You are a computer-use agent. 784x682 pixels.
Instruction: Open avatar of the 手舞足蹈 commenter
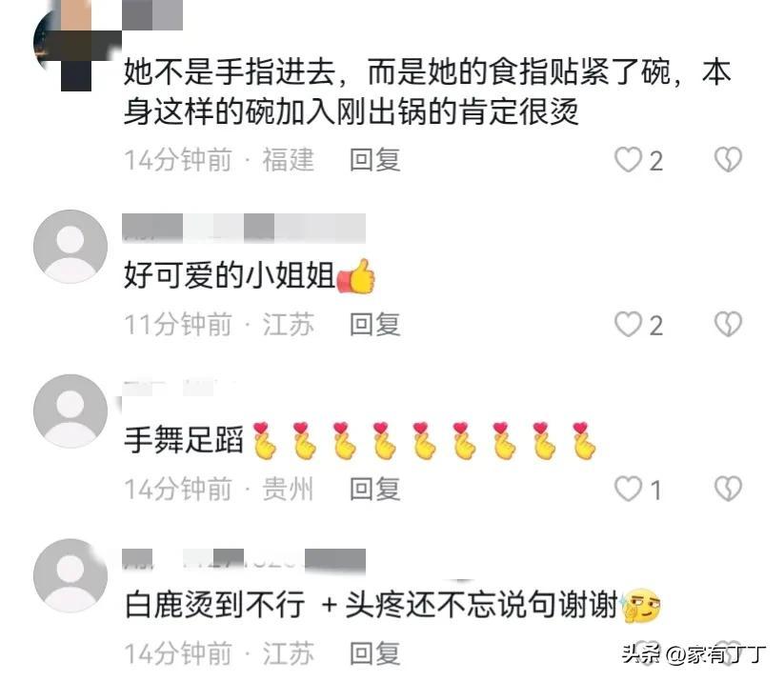click(70, 411)
